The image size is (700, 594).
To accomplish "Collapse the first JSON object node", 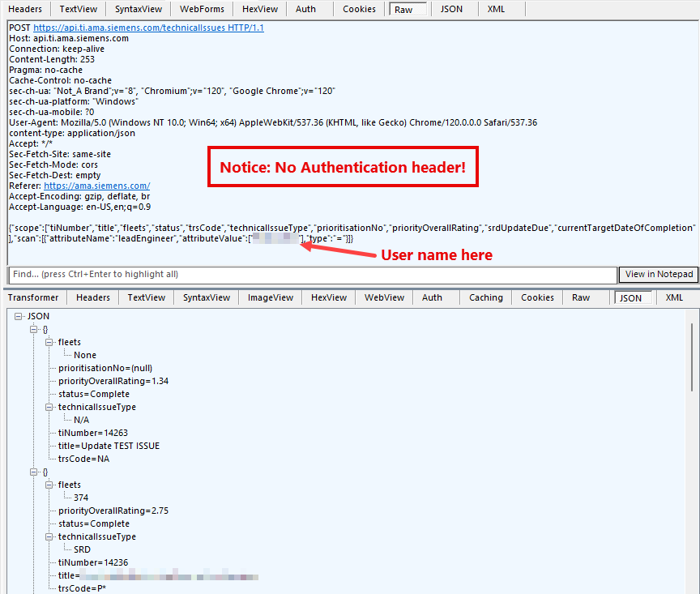I will pos(33,330).
